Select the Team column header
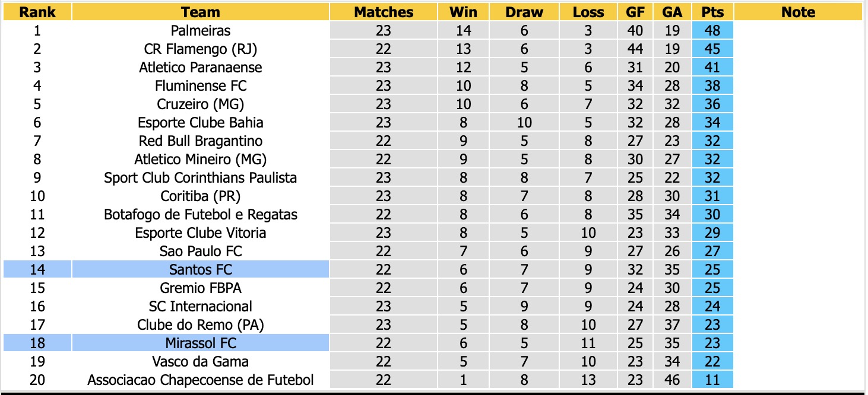The width and height of the screenshot is (868, 395). coord(201,12)
